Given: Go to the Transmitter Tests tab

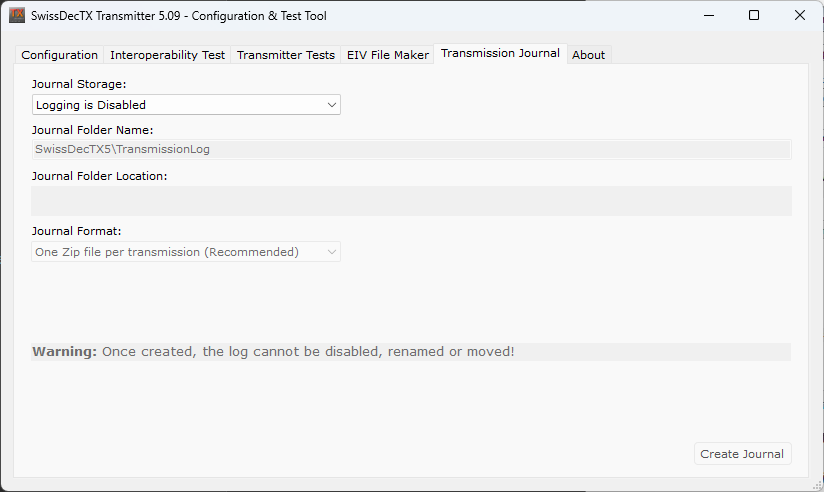Looking at the screenshot, I should pos(286,55).
